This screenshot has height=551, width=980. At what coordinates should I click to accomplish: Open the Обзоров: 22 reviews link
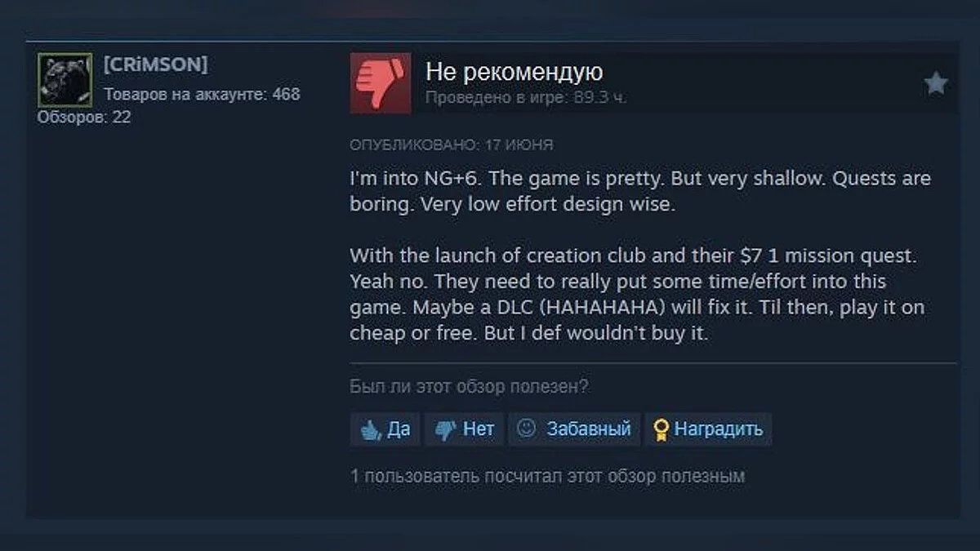coord(83,118)
